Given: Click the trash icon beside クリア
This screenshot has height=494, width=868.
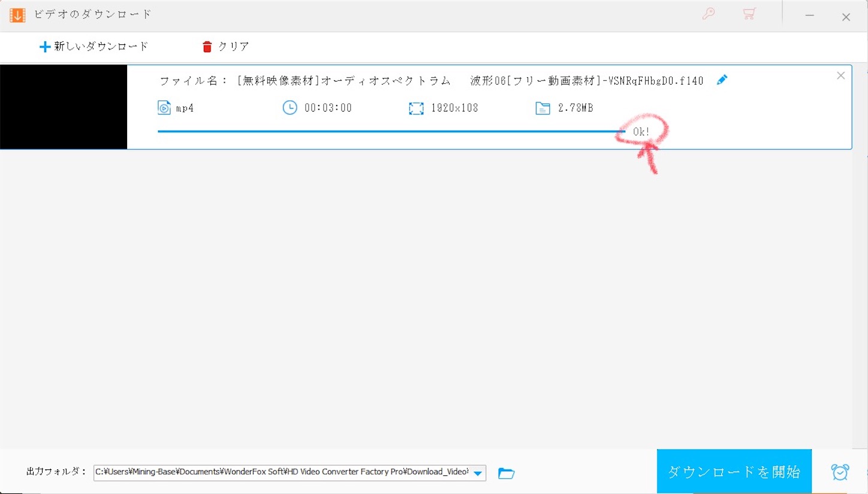Looking at the screenshot, I should [207, 46].
